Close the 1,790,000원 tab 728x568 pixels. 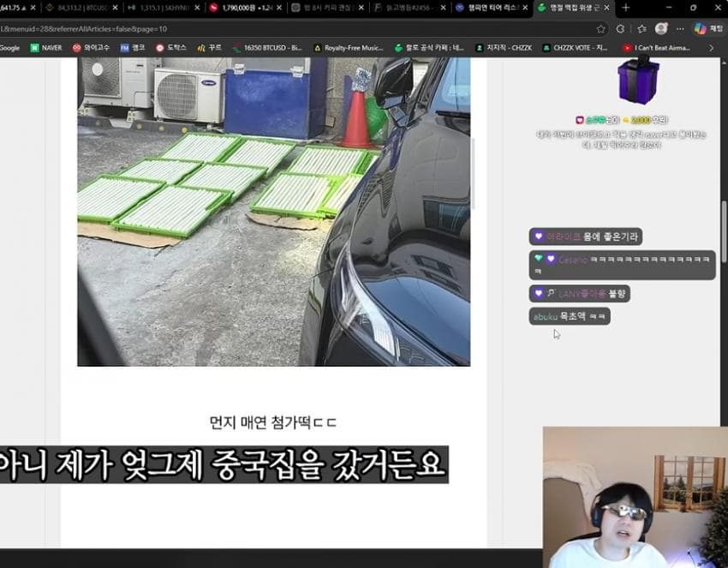tap(279, 8)
